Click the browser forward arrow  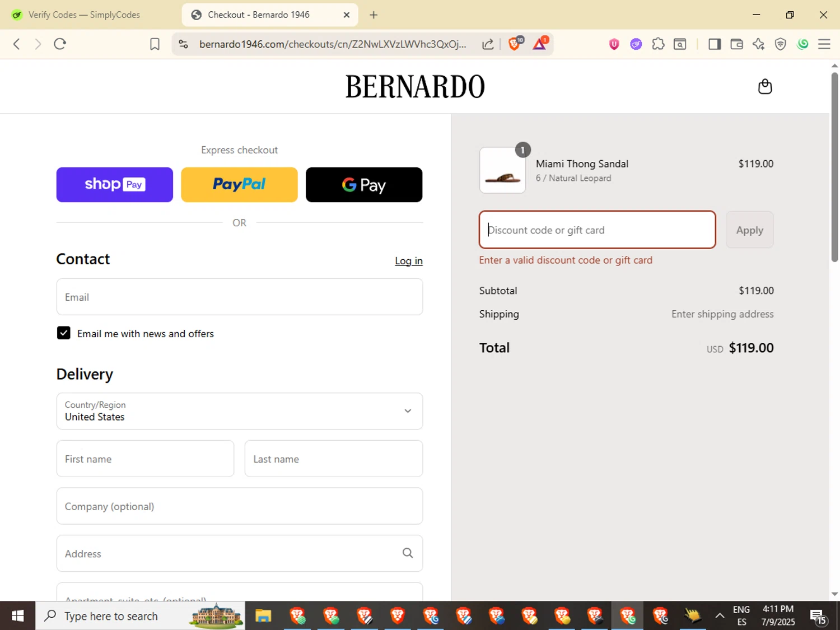(38, 44)
